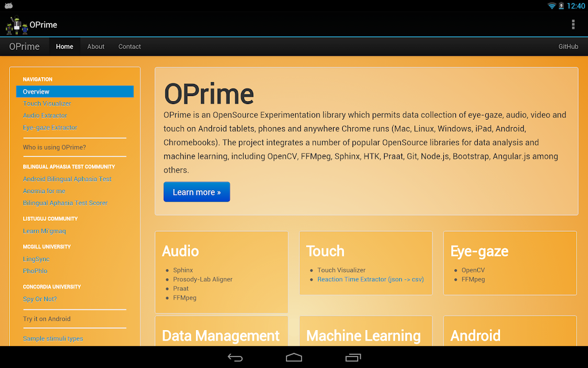Open Touch Visualizer in the sidebar
The width and height of the screenshot is (588, 368).
pos(47,103)
